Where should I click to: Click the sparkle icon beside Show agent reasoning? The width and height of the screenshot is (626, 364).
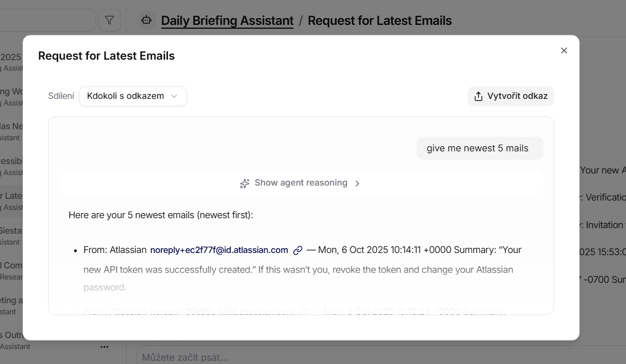pos(245,183)
